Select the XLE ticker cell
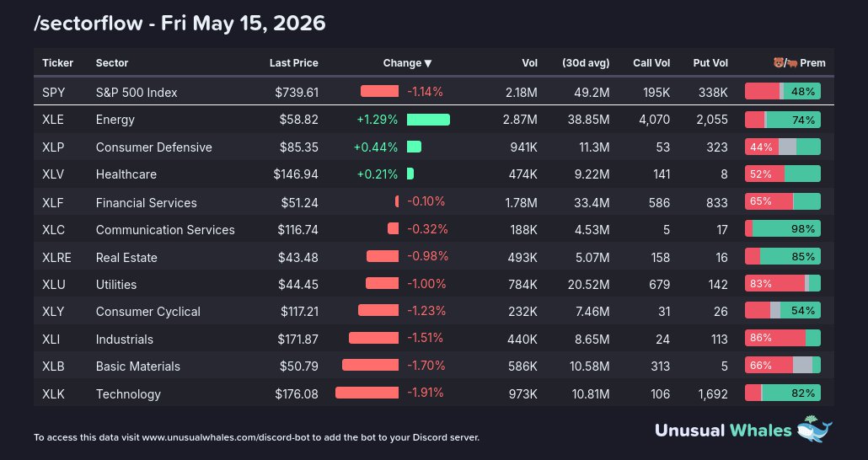The height and width of the screenshot is (460, 868). click(53, 120)
